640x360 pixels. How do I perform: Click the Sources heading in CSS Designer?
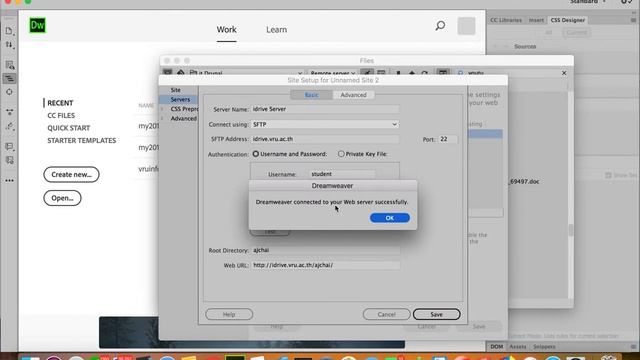(525, 47)
